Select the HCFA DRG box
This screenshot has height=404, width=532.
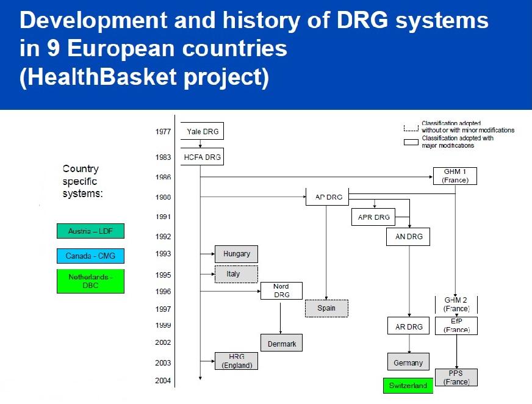coord(202,157)
